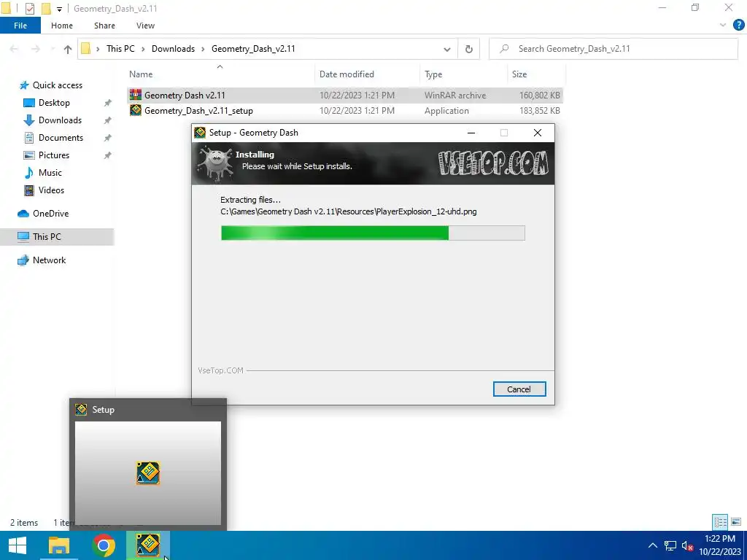This screenshot has width=747, height=560.
Task: Select This PC in the address breadcrumb
Action: [120, 49]
